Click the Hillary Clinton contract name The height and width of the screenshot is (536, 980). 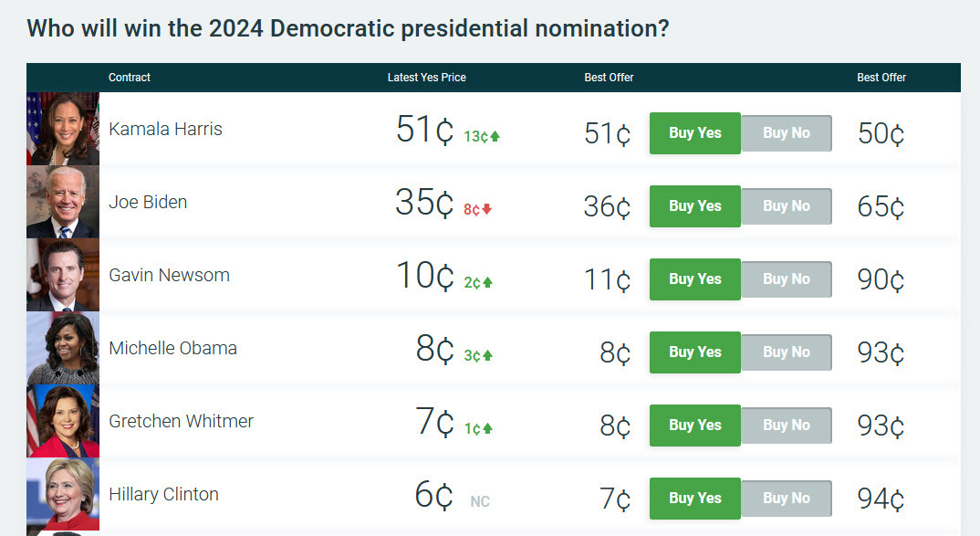[163, 494]
